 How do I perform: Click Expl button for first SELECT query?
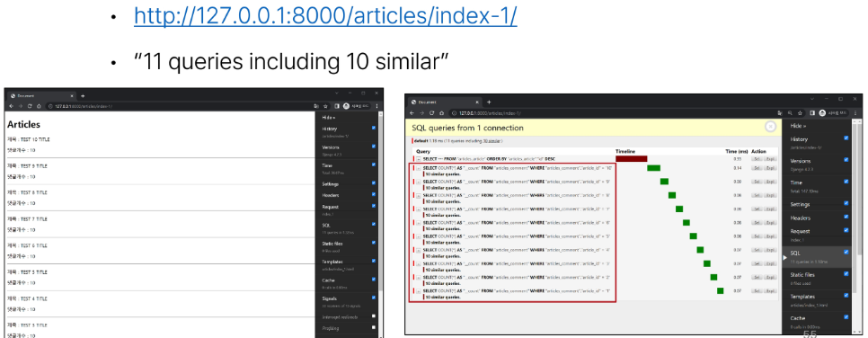coord(770,159)
